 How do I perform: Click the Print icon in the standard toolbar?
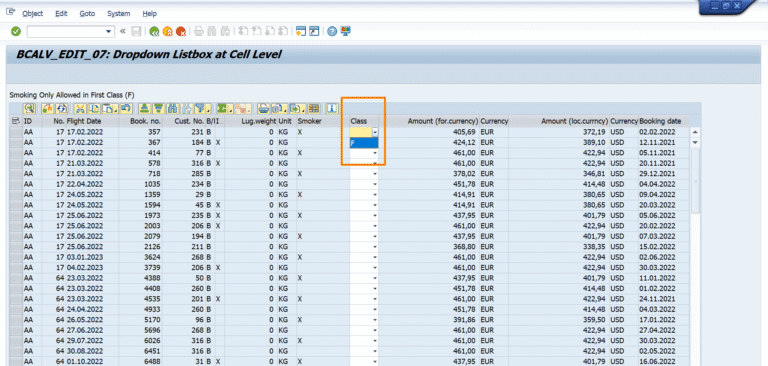tap(198, 31)
